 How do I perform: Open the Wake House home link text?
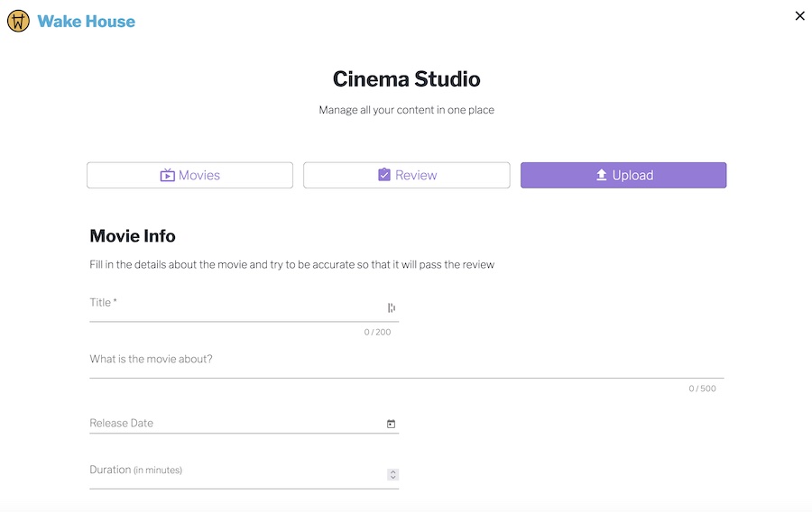[x=86, y=22]
